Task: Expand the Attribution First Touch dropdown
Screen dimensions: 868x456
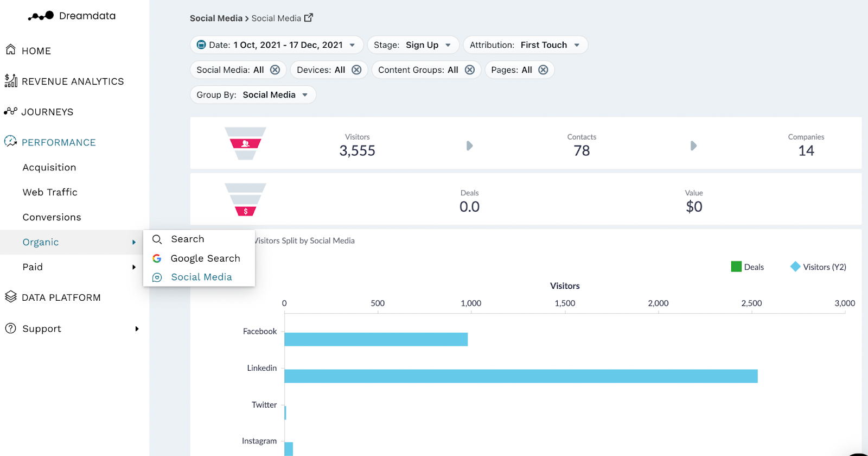Action: (x=525, y=45)
